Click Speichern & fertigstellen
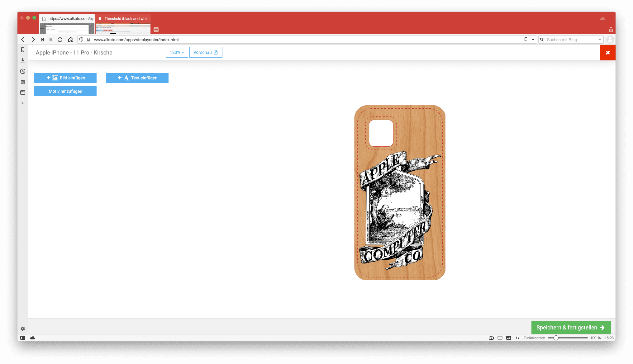The height and width of the screenshot is (364, 633). tap(571, 328)
